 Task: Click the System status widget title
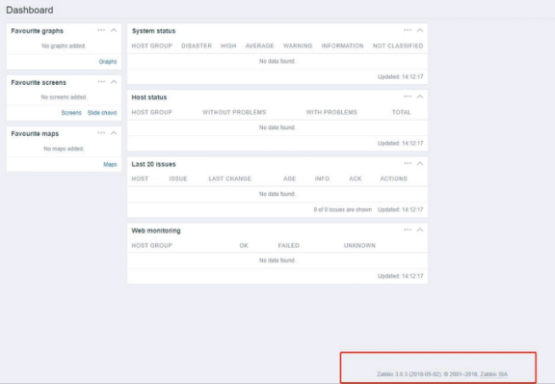(x=154, y=31)
